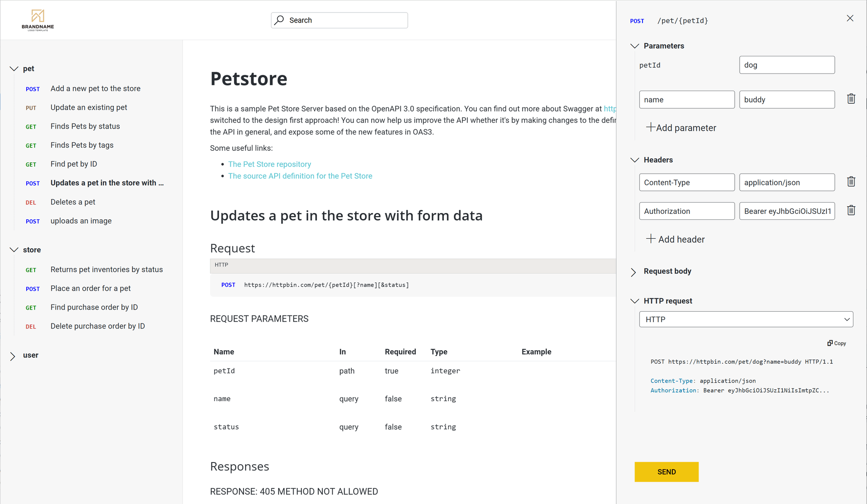The image size is (867, 504).
Task: Click the Brandname logo
Action: tap(38, 20)
